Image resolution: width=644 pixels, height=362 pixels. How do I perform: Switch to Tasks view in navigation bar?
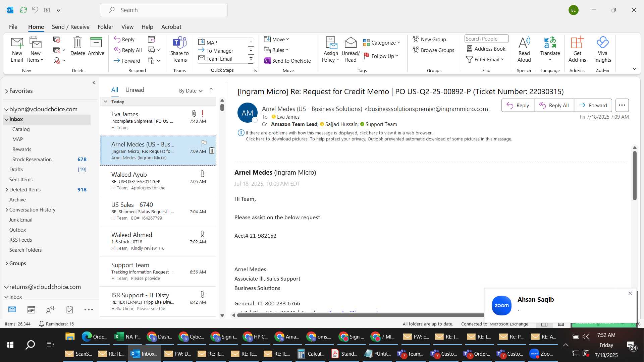click(x=69, y=310)
